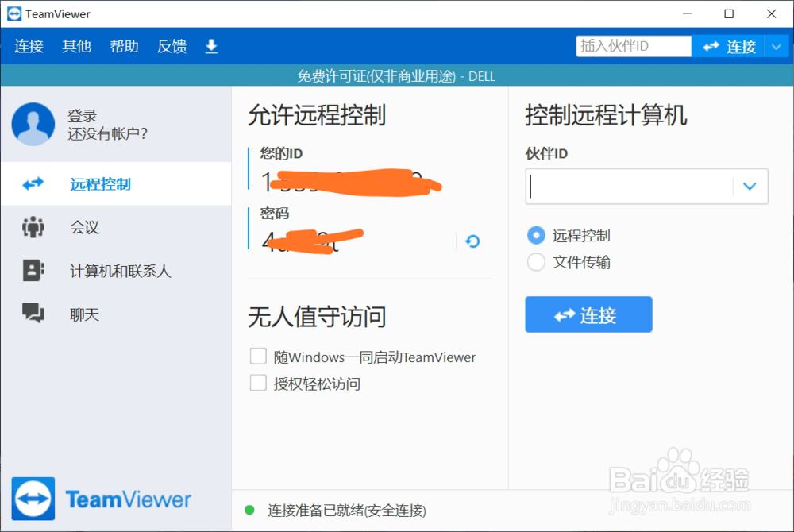Click the 允许远程控制 heading
Viewport: 794px width, 532px height.
coord(317,115)
